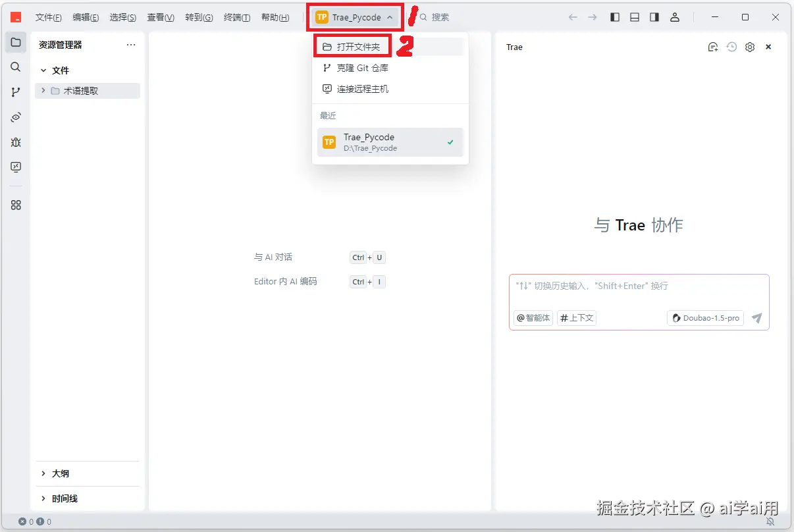Click the @智能体 agent button

pyautogui.click(x=533, y=318)
